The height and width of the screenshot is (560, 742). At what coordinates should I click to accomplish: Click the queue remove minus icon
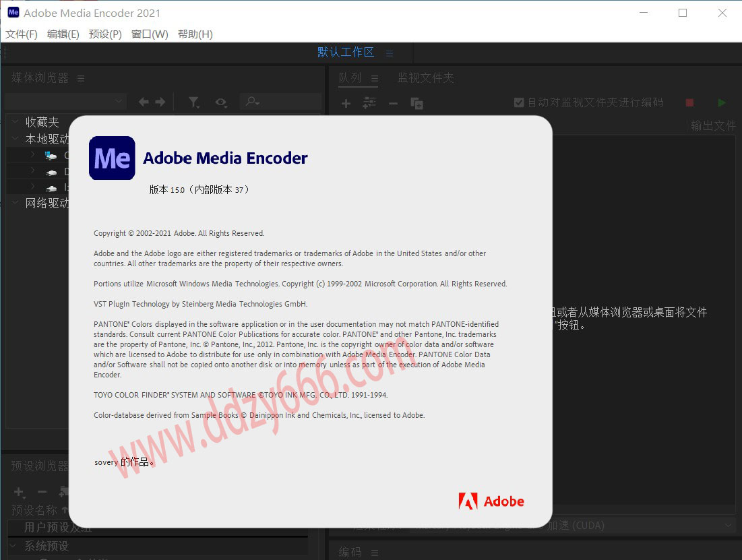(x=394, y=103)
